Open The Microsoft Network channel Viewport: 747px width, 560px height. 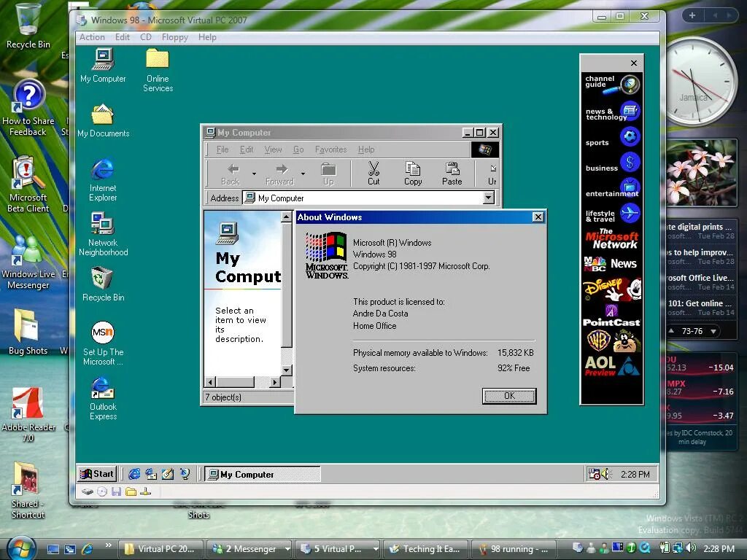[612, 239]
